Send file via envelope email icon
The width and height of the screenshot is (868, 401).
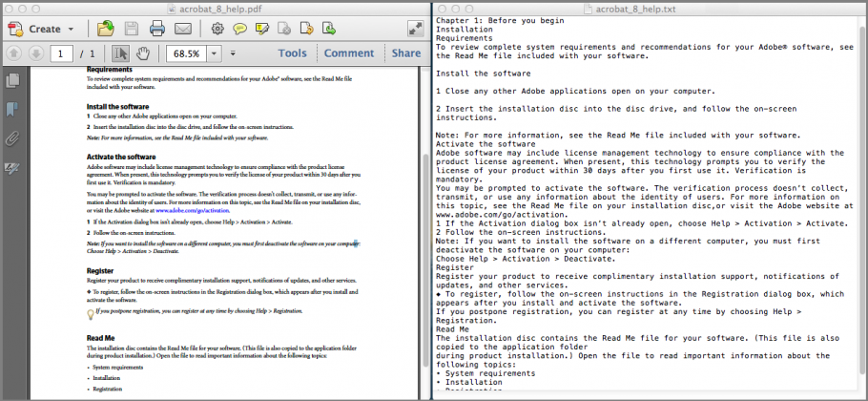pos(183,29)
